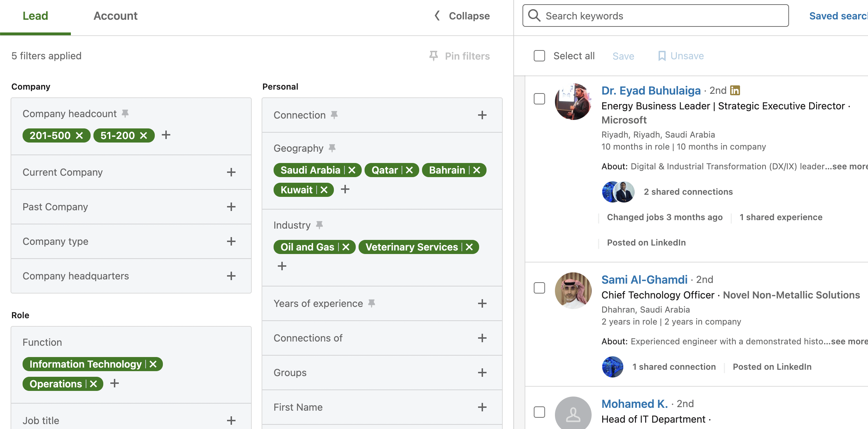Click Collapse chevron icon
This screenshot has height=429, width=868.
(437, 16)
